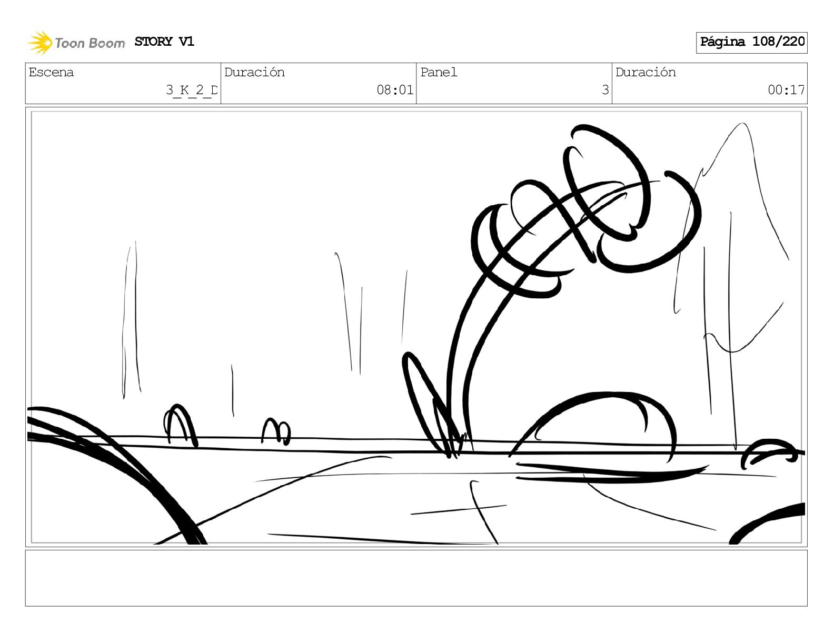Viewport: 834px width, 644px height.
Task: Click the scene duration 08:01 value
Action: click(395, 90)
